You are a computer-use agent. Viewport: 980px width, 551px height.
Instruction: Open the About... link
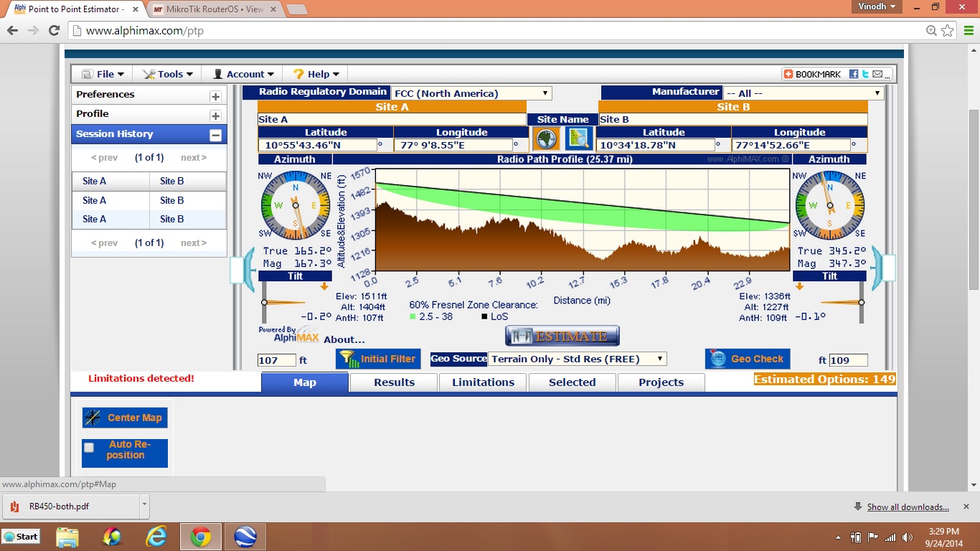pos(344,339)
